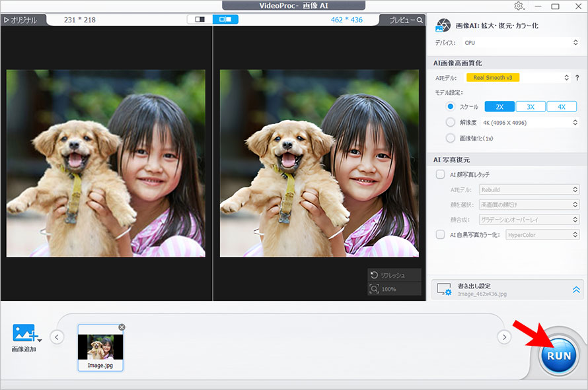Remove Image.jpg with its close icon
The image size is (588, 390).
tap(122, 327)
